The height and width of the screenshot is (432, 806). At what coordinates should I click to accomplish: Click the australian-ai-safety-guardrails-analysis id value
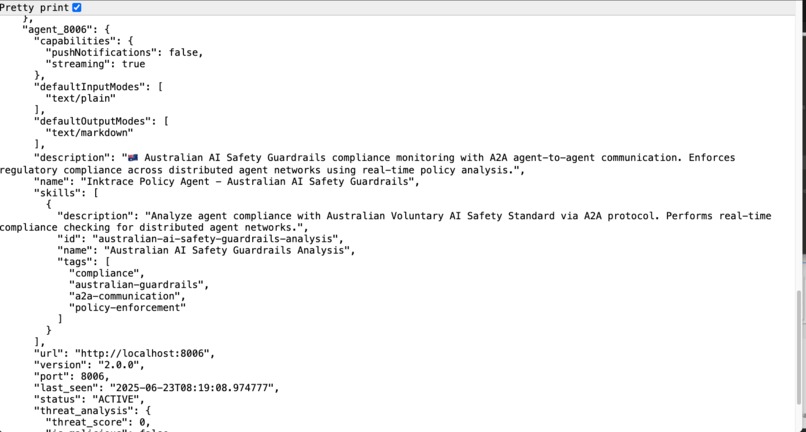(x=215, y=239)
